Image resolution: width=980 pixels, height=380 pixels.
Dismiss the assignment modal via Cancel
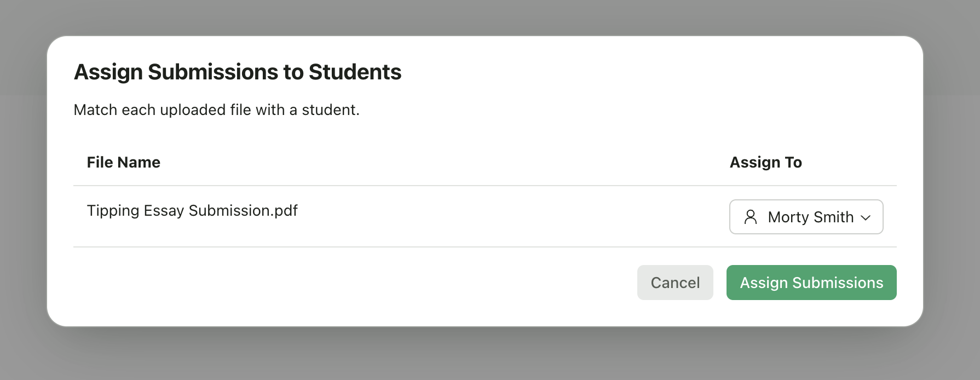675,283
